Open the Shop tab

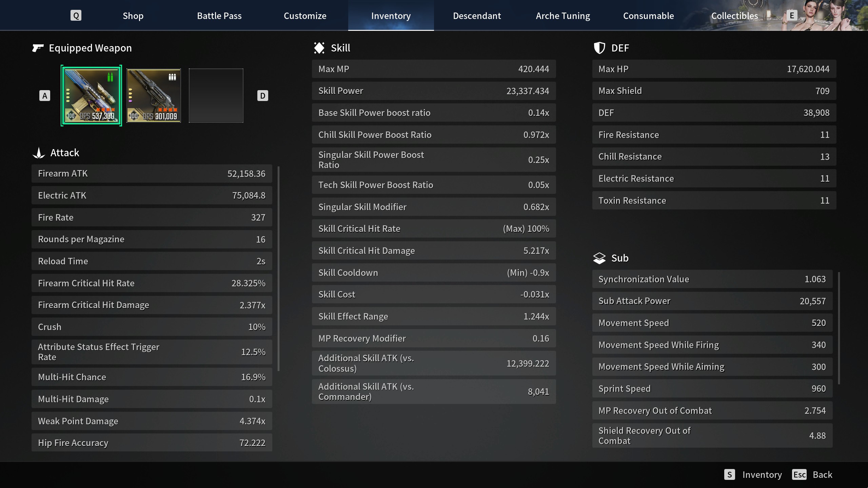tap(133, 16)
